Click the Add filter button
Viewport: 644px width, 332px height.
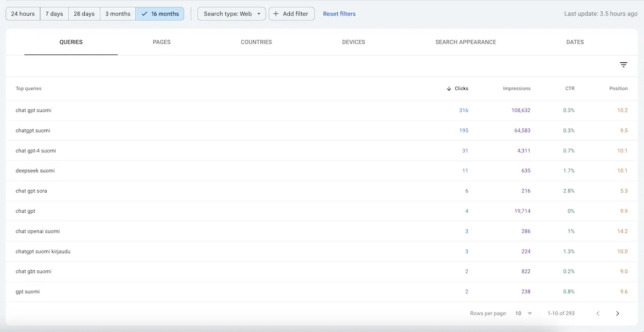291,13
